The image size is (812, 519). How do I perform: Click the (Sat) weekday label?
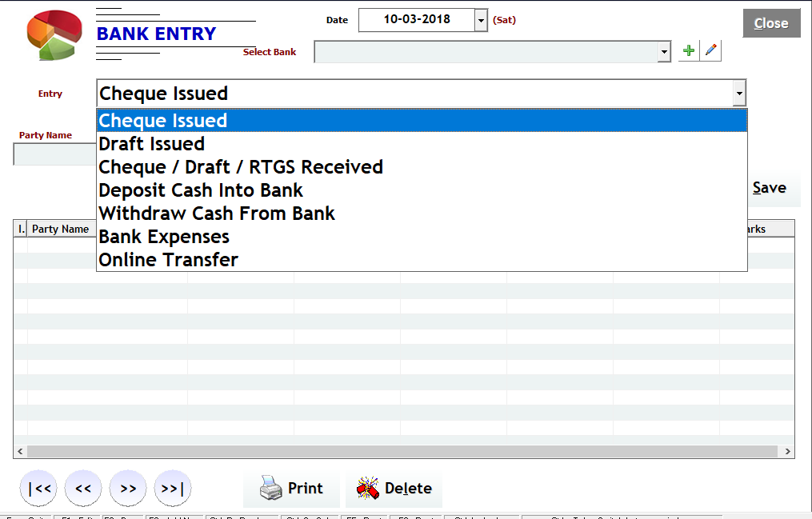(x=504, y=20)
